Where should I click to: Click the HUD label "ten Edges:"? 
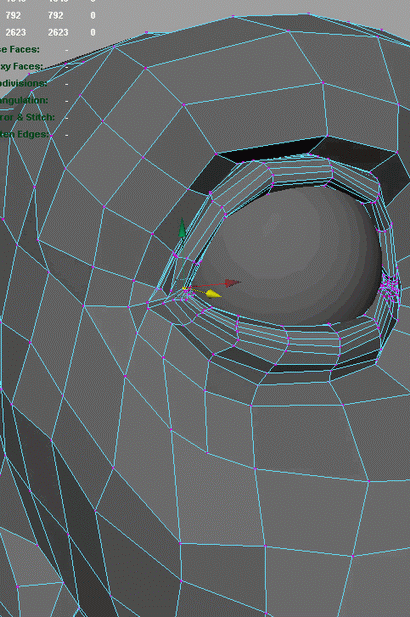24,134
